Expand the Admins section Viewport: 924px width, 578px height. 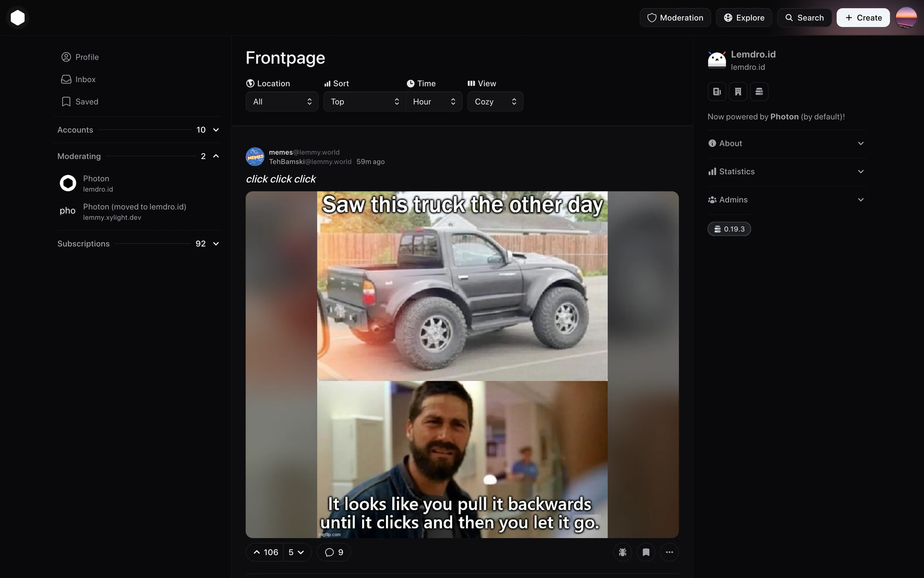(x=787, y=200)
